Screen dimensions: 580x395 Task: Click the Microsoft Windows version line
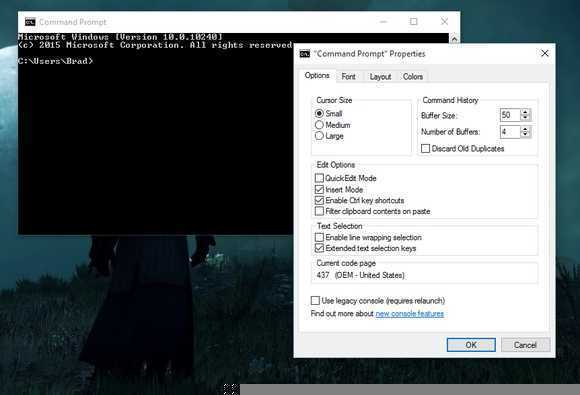(x=120, y=37)
